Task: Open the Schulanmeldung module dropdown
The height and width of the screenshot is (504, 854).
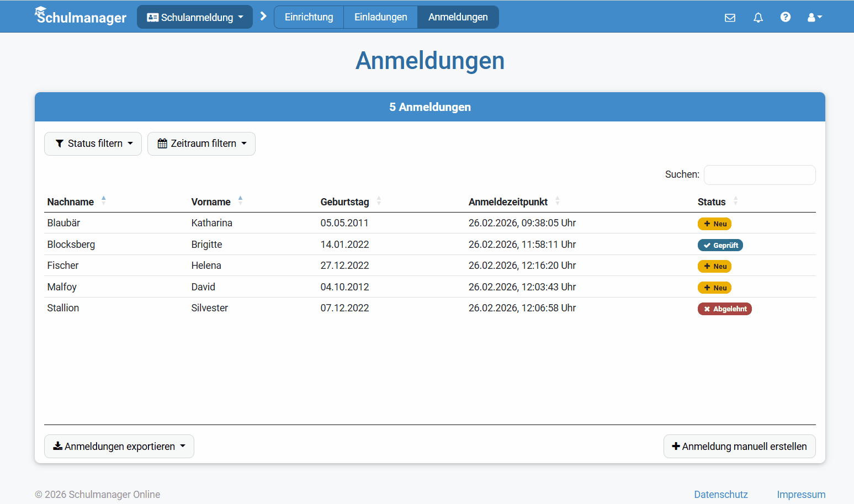Action: click(x=194, y=17)
